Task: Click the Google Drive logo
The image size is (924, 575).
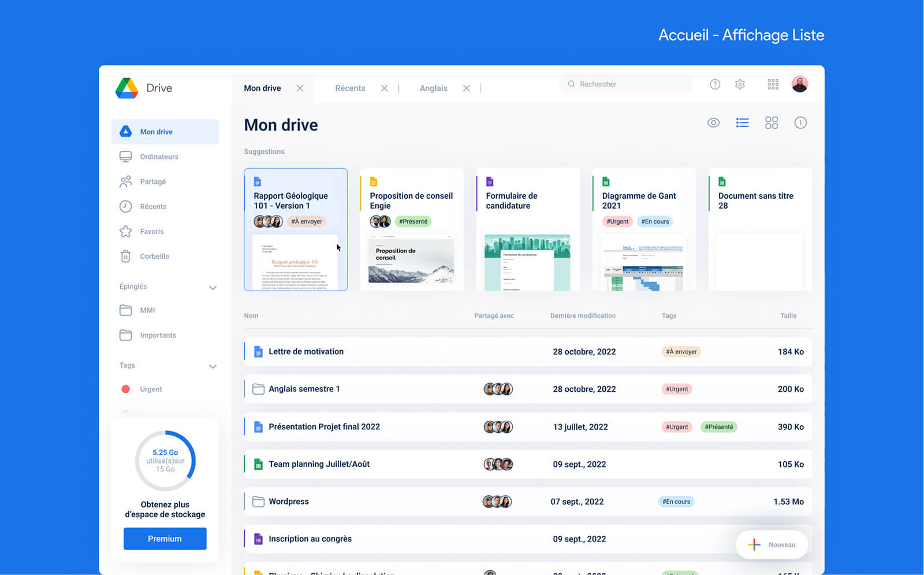Action: (126, 88)
